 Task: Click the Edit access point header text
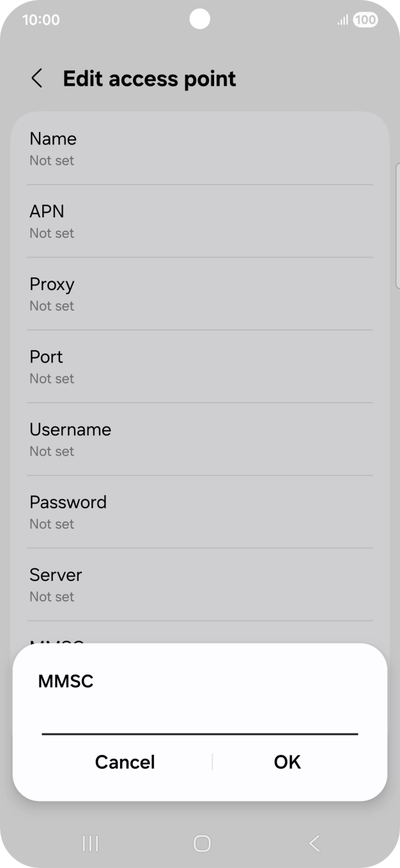(150, 78)
